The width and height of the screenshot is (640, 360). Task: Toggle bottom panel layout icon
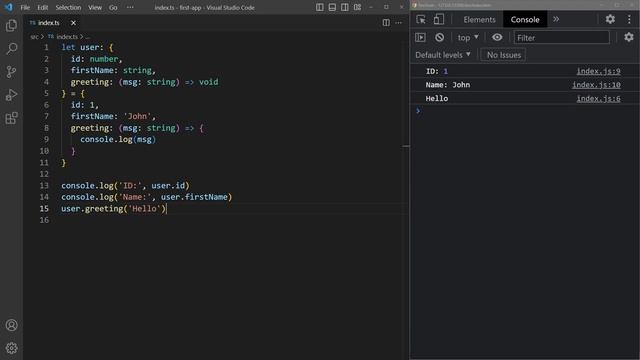[x=332, y=7]
